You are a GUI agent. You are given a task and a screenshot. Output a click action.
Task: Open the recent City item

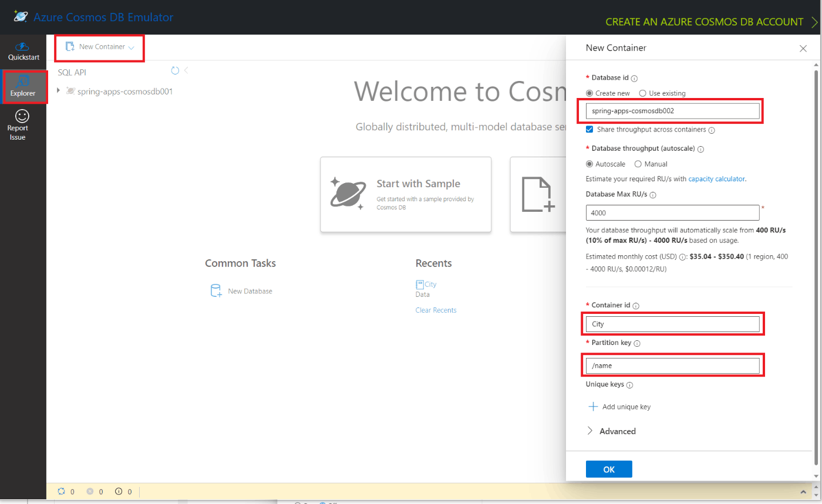coord(430,284)
